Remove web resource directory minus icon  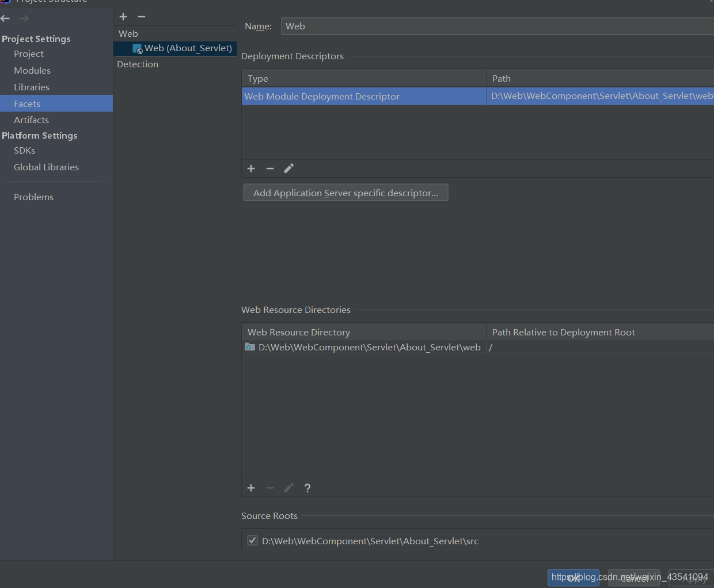coord(270,488)
